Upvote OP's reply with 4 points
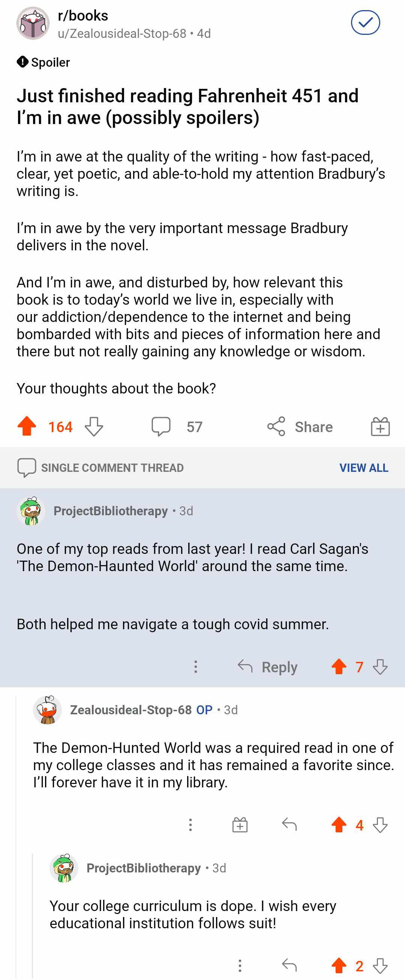Screen dimensions: 405x980 coord(339,825)
